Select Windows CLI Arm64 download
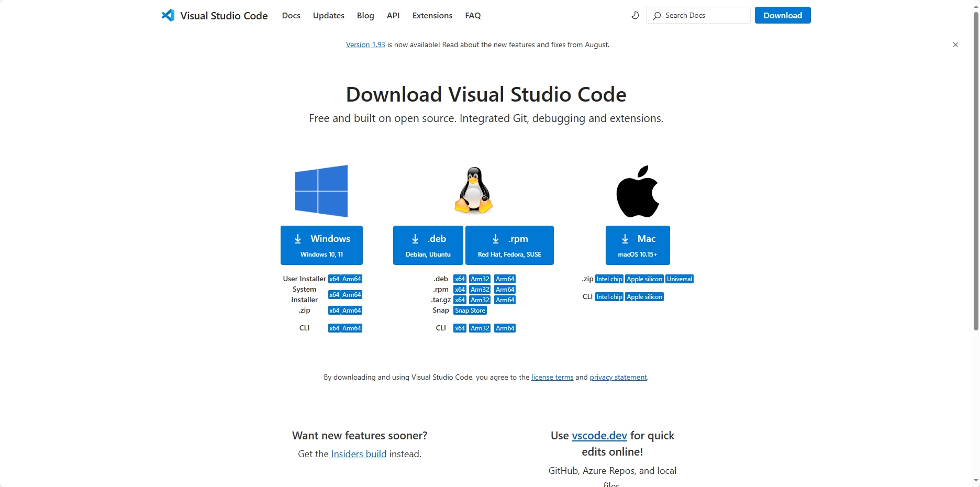The image size is (980, 487). pyautogui.click(x=352, y=328)
